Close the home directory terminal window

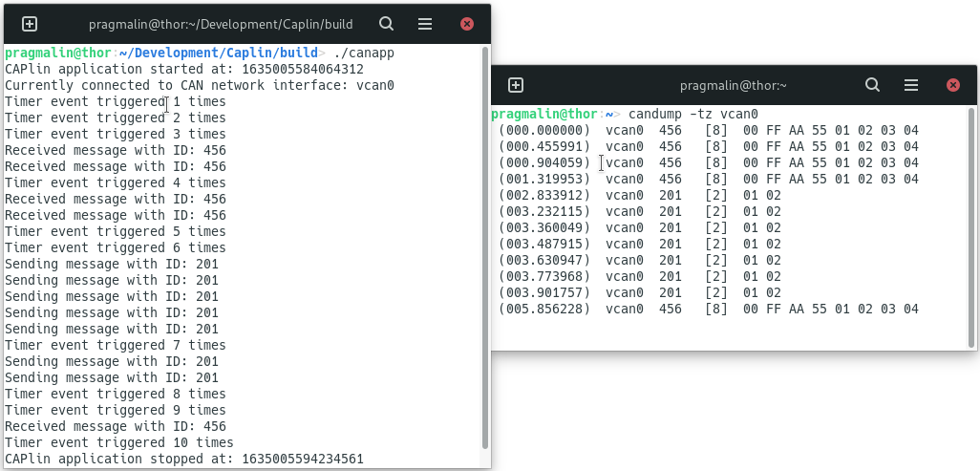pyautogui.click(x=953, y=85)
